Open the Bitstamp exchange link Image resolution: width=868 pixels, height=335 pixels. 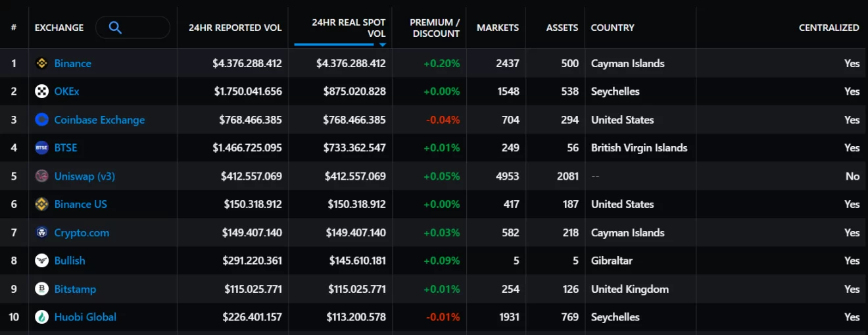point(75,289)
